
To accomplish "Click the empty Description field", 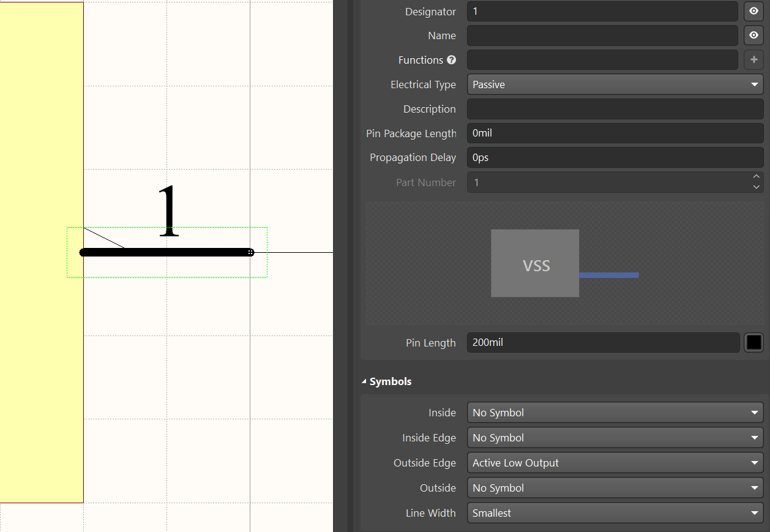I will tap(615, 108).
